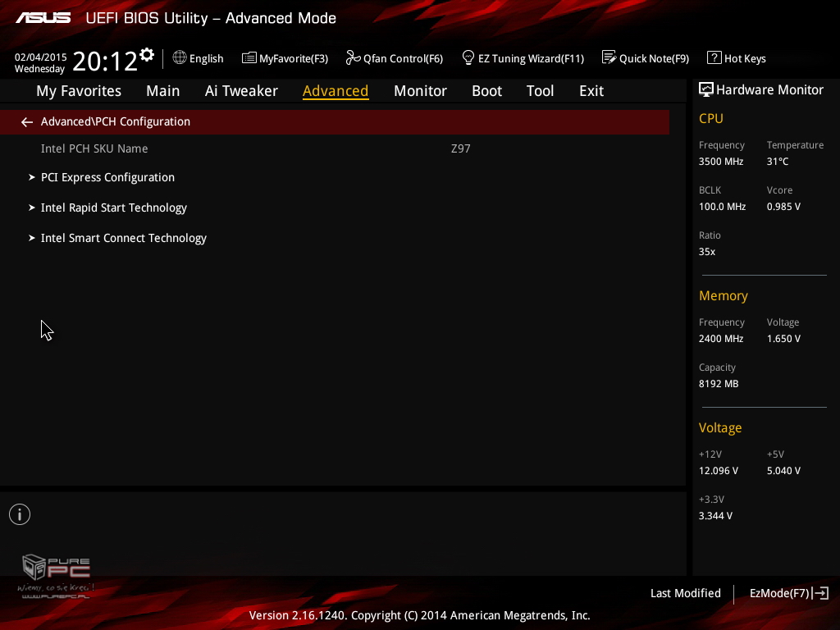Start EZ Tuning Wizard(F11)
The width and height of the screenshot is (840, 630).
[x=531, y=58]
